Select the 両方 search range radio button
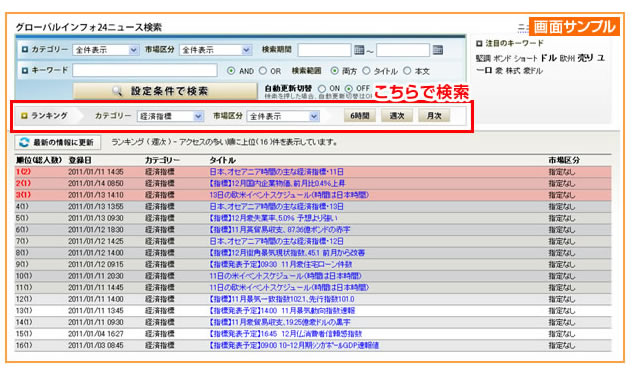 click(x=334, y=71)
